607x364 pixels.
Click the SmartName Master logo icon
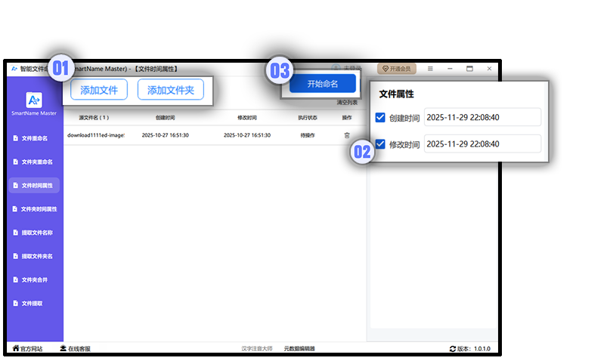point(33,99)
